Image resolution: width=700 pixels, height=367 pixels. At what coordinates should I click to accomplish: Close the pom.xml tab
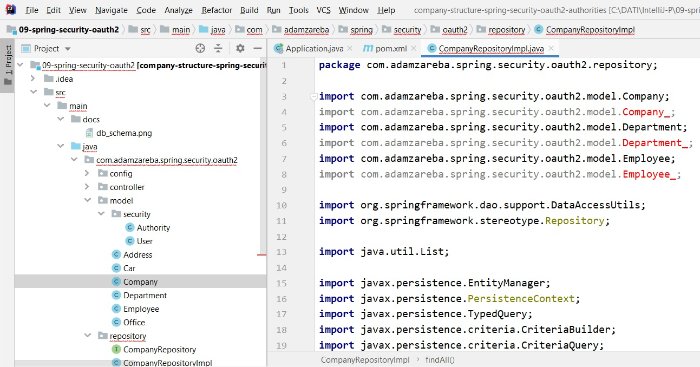[413, 48]
